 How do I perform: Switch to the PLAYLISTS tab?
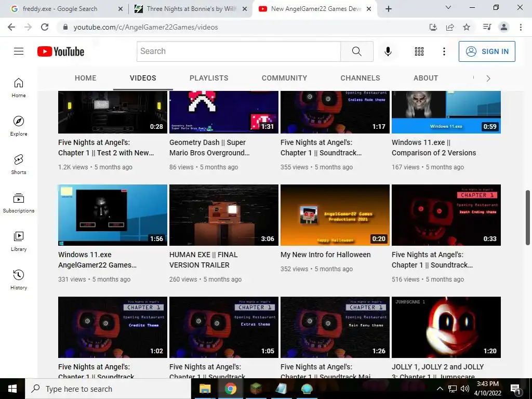pyautogui.click(x=209, y=78)
